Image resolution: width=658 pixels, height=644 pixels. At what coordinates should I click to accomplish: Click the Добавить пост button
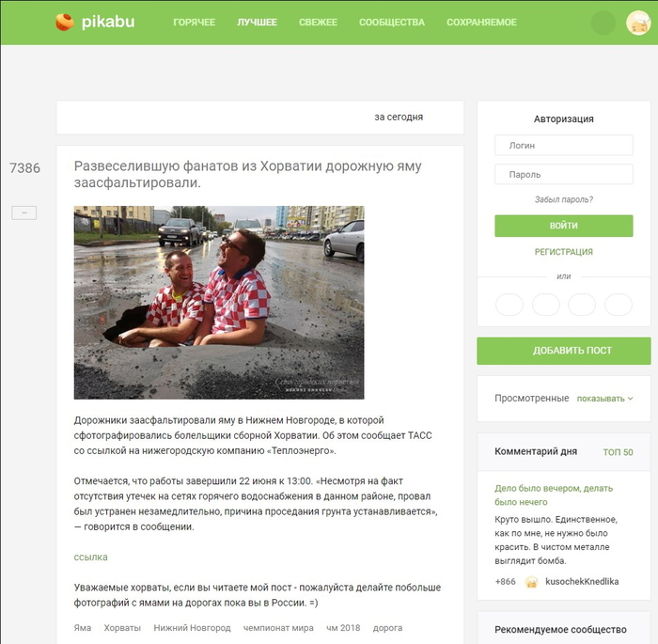click(564, 351)
